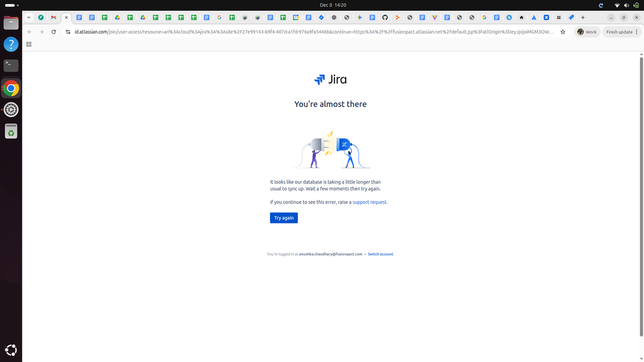
Task: Click the Jira logo
Action: pyautogui.click(x=330, y=79)
